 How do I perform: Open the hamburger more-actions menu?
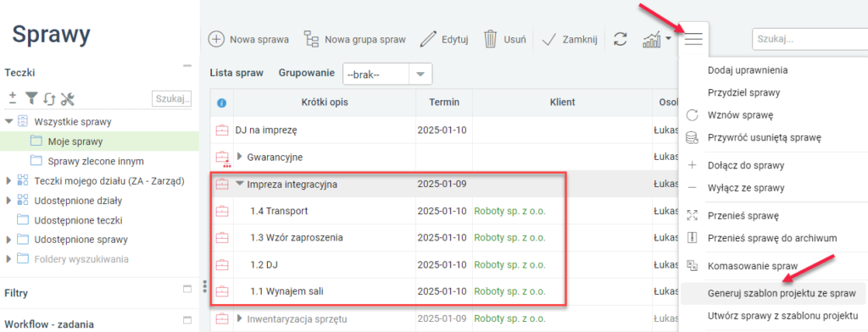693,39
